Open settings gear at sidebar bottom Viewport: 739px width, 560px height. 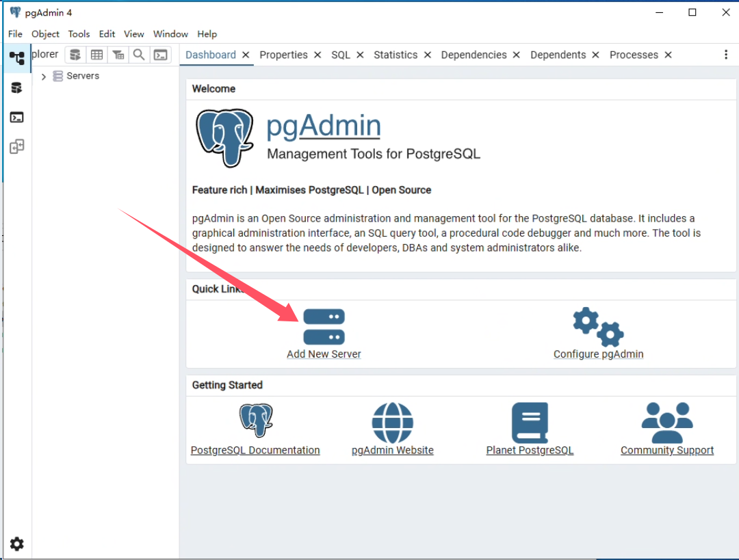click(x=17, y=544)
